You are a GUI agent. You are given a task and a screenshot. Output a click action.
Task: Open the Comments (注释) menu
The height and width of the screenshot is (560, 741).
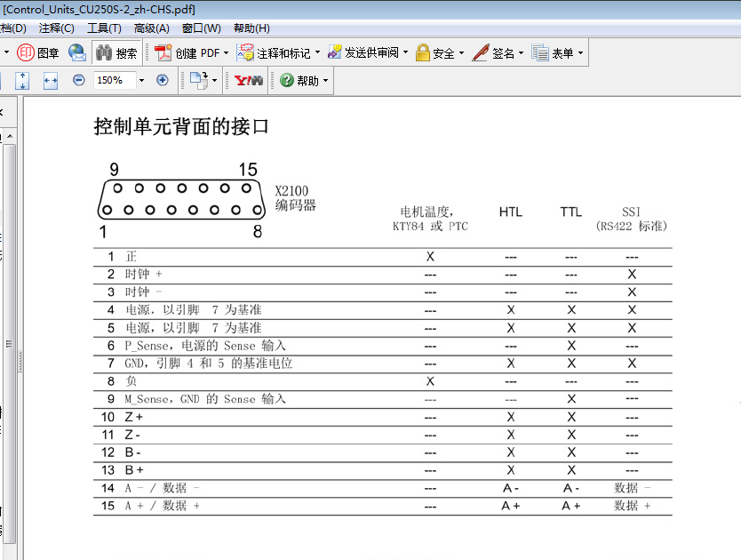[x=57, y=28]
